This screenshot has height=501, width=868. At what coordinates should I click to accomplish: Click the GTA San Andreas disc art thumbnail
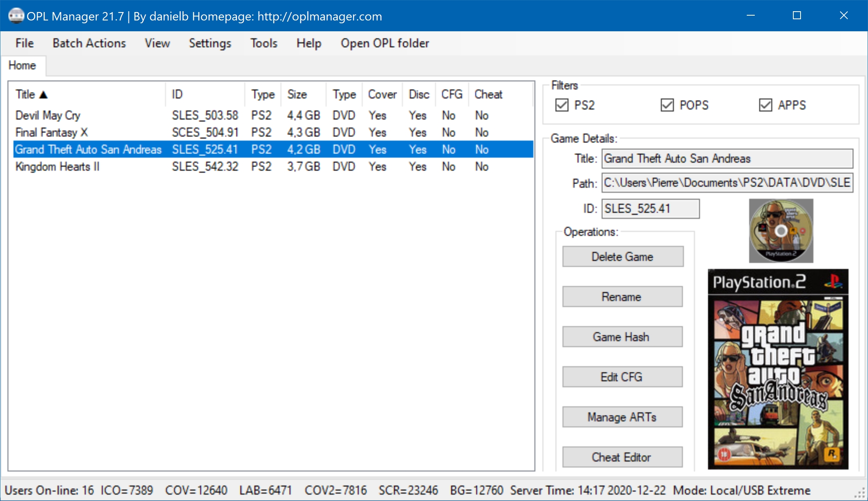[781, 231]
